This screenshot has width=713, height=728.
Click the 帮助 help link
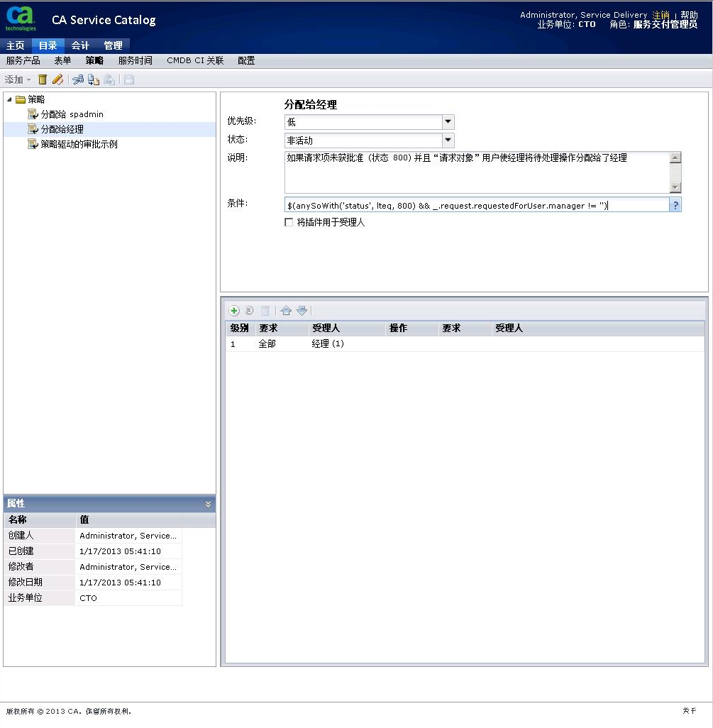click(x=689, y=15)
